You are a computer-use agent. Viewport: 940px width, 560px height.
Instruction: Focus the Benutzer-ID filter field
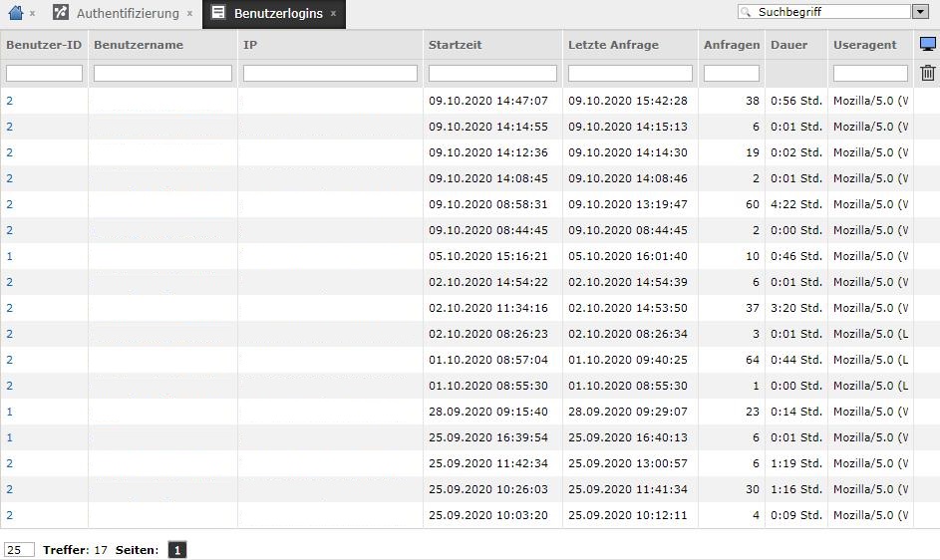[45, 73]
